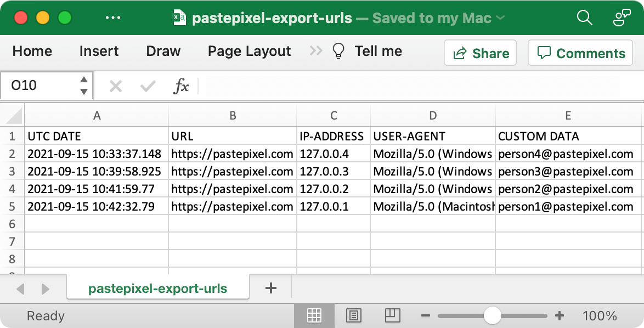Click the Tell me lightbulb icon
The height and width of the screenshot is (328, 644).
pyautogui.click(x=338, y=52)
